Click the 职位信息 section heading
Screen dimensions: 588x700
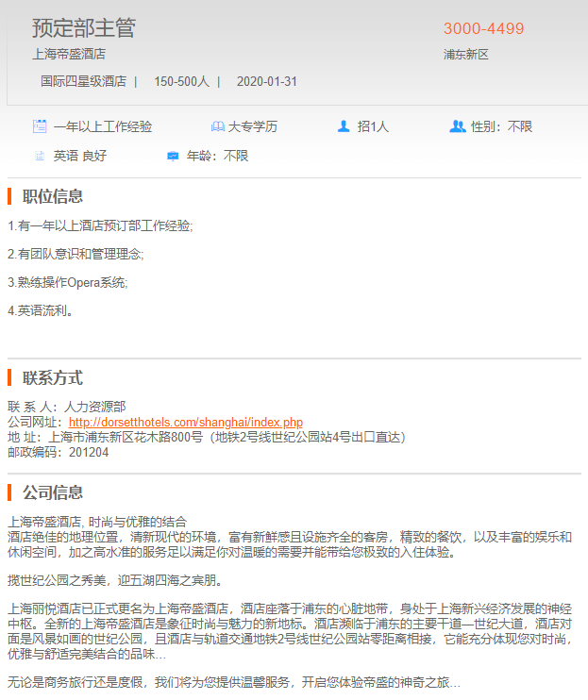[53, 196]
